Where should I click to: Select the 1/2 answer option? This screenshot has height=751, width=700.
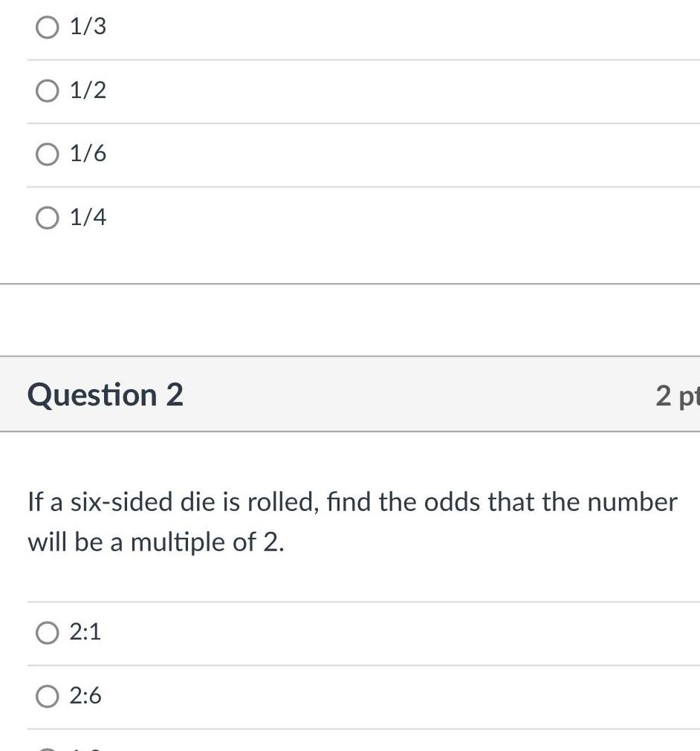coord(48,90)
